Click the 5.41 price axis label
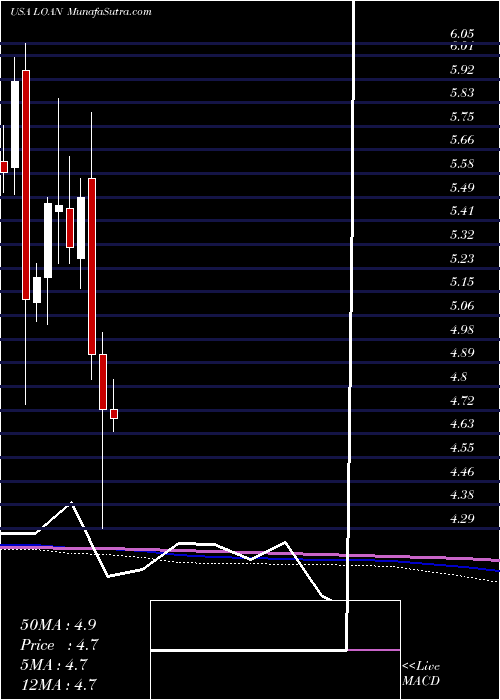Viewport: 500px width, 700px height. [462, 210]
